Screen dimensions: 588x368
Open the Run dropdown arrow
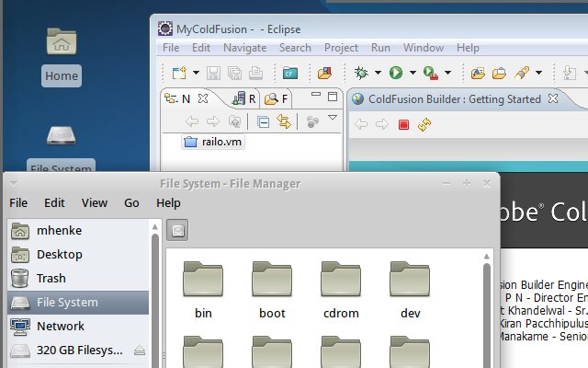413,73
